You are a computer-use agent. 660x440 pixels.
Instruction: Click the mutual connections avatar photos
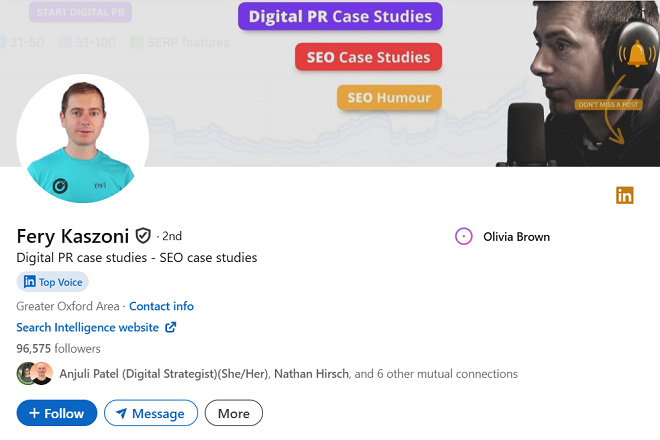pos(34,374)
